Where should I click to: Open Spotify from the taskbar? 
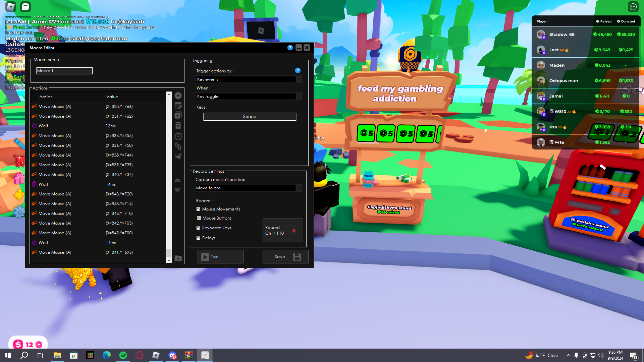(123, 355)
